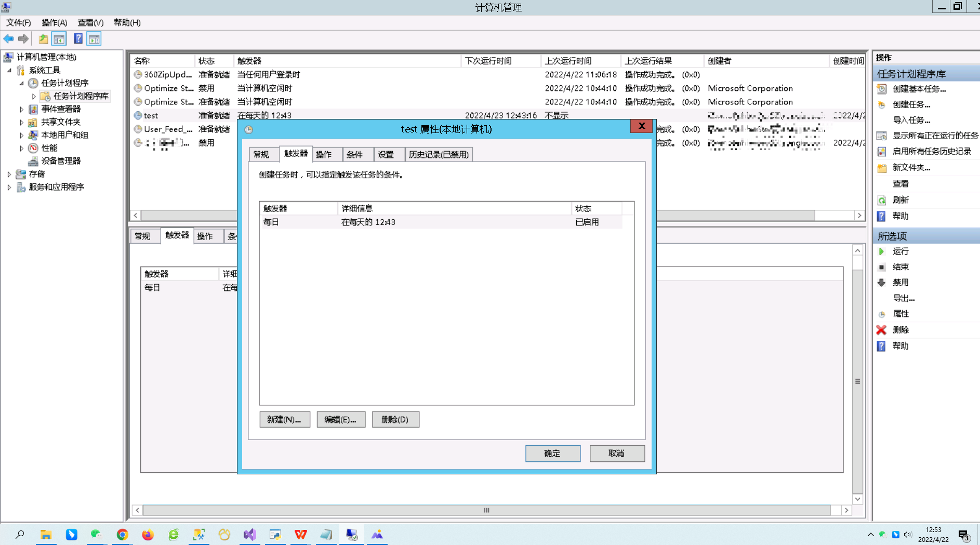Open the notification center icon in the tray

pyautogui.click(x=964, y=535)
